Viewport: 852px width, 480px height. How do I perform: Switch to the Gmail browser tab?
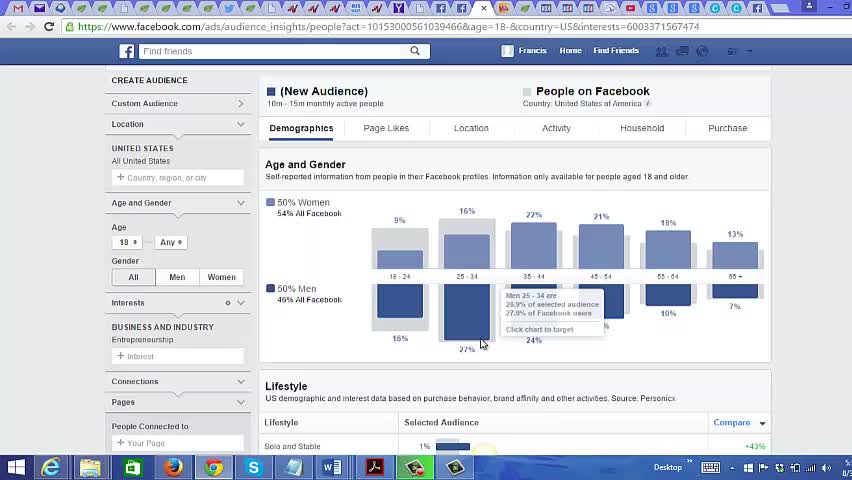(x=18, y=8)
